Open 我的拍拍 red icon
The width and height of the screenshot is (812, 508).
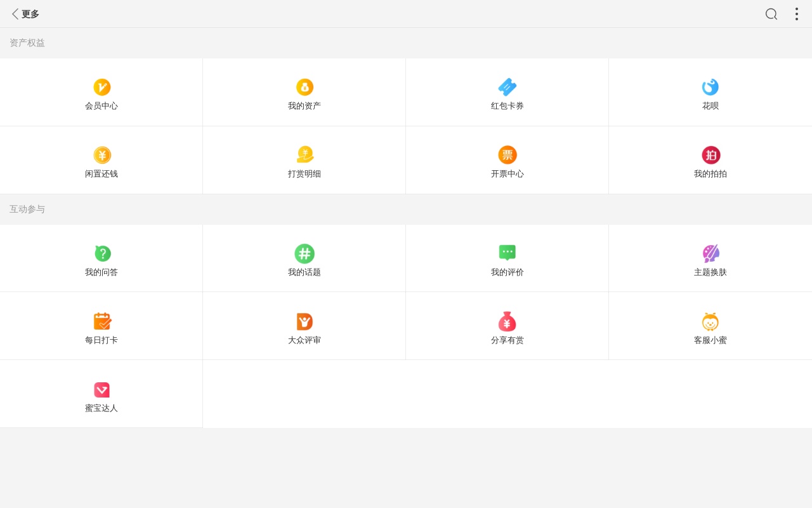[x=710, y=155]
